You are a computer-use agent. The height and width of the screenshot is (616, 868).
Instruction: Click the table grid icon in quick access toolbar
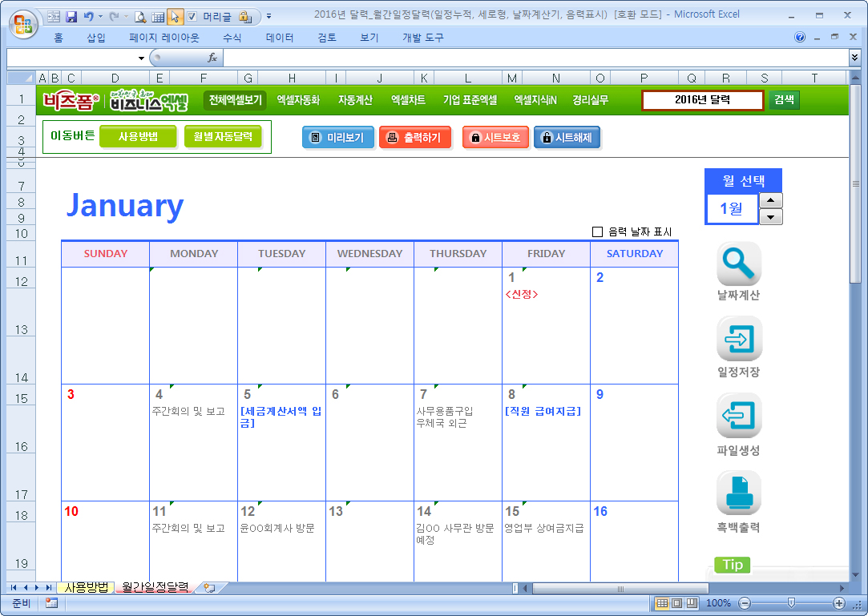coord(158,17)
